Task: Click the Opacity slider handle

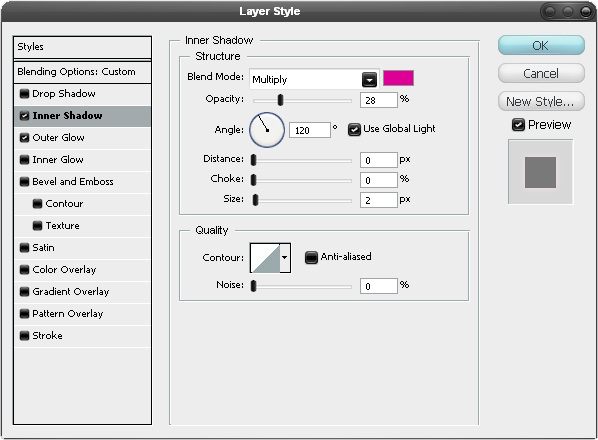Action: 280,100
